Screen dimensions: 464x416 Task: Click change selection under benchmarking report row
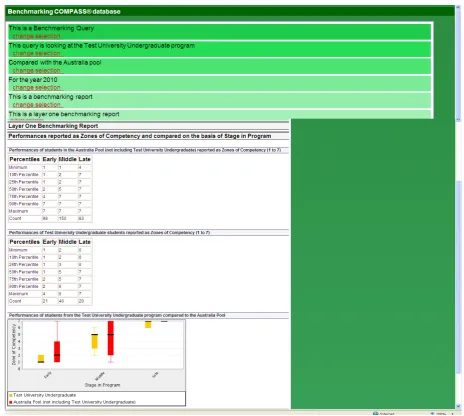click(36, 105)
